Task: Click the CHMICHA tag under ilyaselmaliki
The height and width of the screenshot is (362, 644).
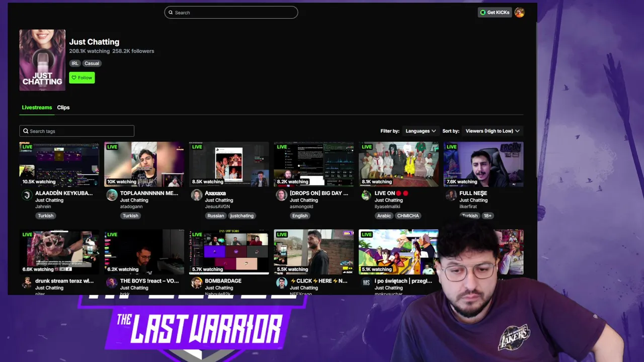Action: (x=408, y=216)
